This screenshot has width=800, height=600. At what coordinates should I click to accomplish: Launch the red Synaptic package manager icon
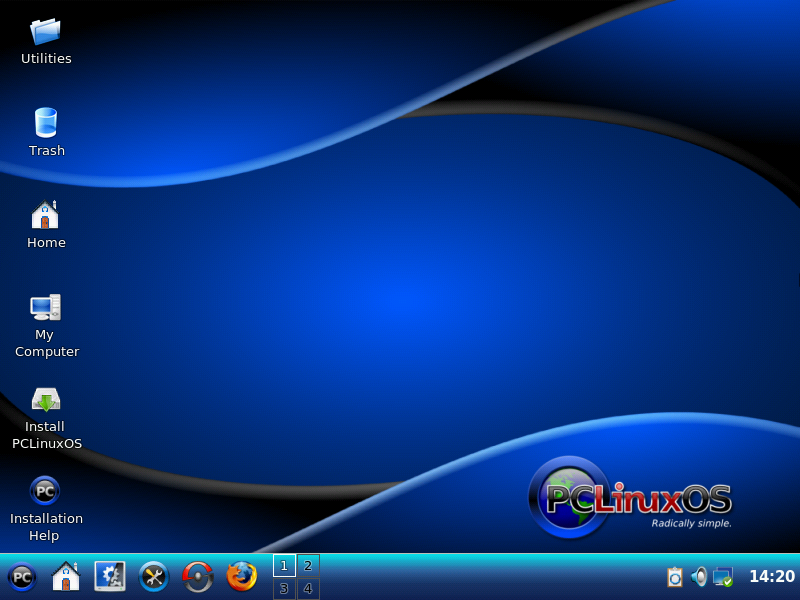coord(198,577)
